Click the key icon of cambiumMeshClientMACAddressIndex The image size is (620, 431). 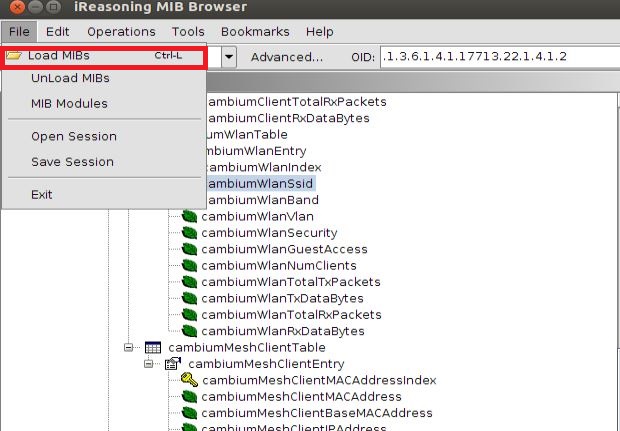coord(189,380)
